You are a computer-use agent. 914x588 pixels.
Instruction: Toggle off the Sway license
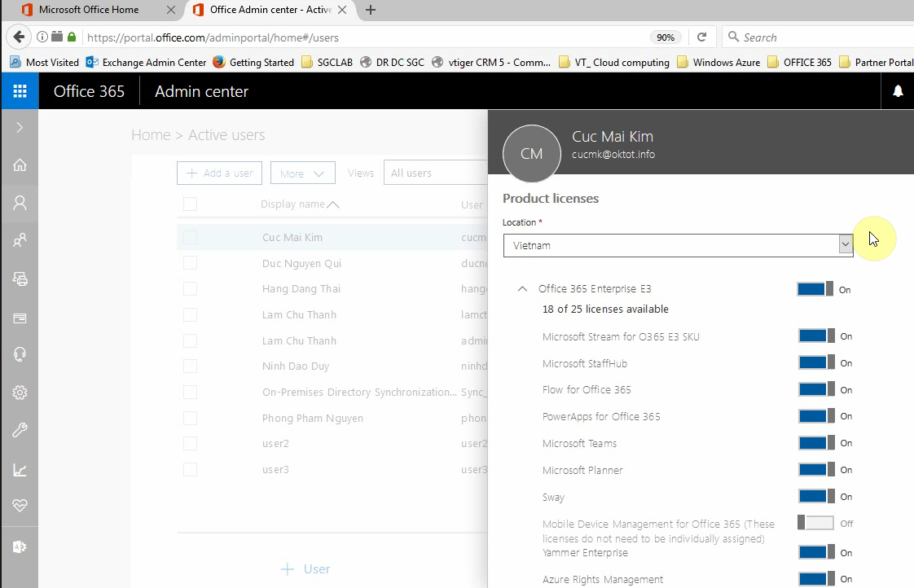[x=815, y=497]
